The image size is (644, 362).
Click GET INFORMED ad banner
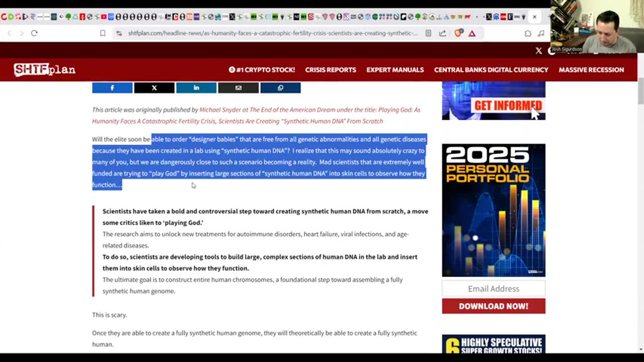click(x=494, y=101)
